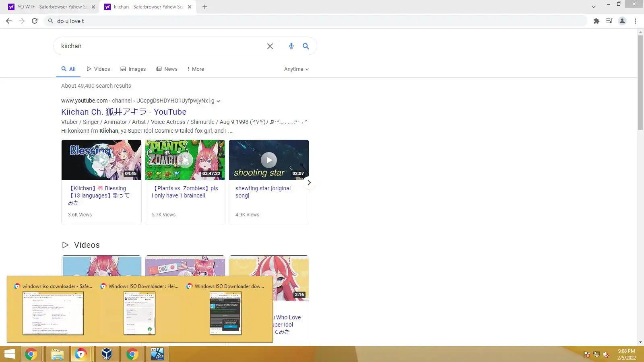Click the muted volume tray icon
644x362 pixels.
[x=606, y=354]
